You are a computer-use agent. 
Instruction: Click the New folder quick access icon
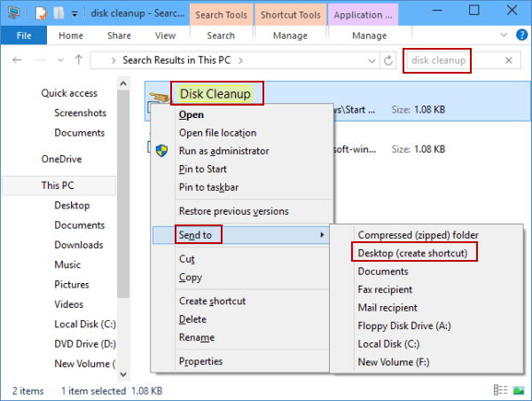[x=59, y=13]
